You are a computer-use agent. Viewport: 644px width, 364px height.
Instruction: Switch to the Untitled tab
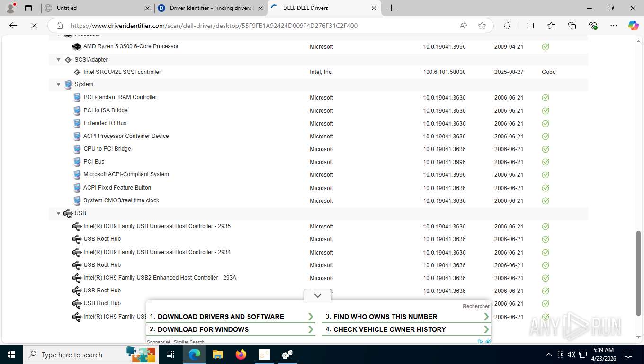point(97,8)
